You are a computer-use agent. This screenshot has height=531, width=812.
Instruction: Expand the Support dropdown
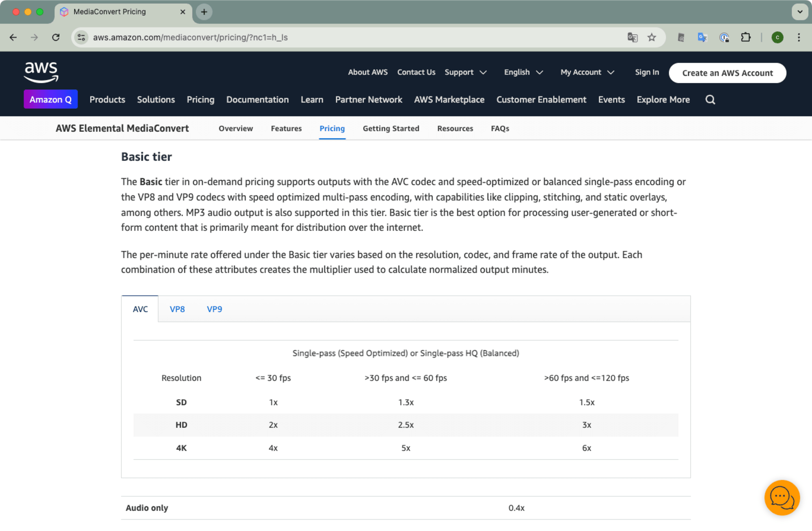[465, 72]
